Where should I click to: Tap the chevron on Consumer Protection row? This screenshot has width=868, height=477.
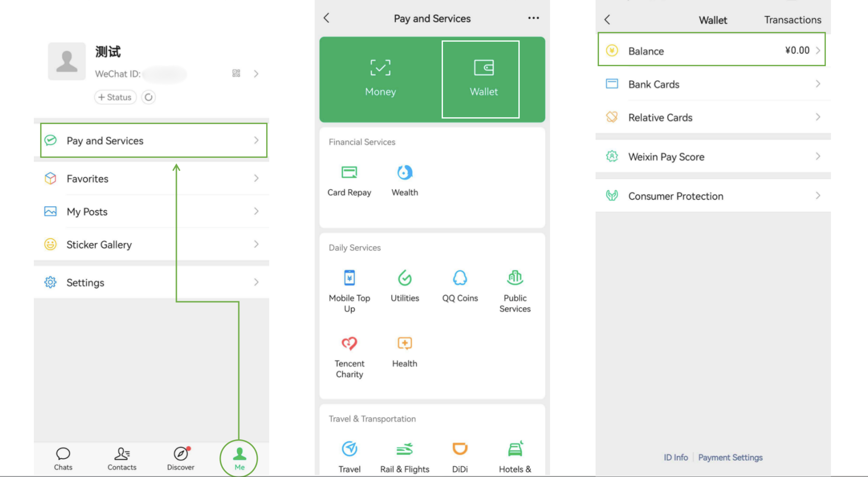(x=818, y=196)
